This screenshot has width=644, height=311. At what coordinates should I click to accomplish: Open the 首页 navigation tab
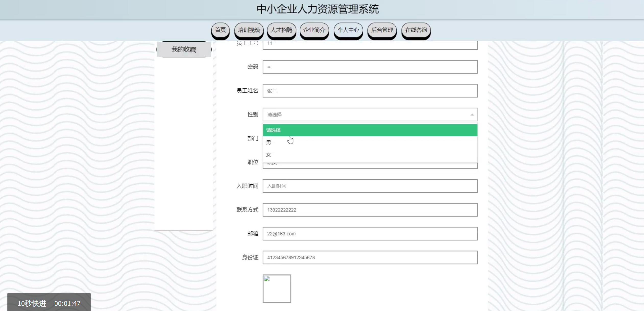[x=220, y=30]
